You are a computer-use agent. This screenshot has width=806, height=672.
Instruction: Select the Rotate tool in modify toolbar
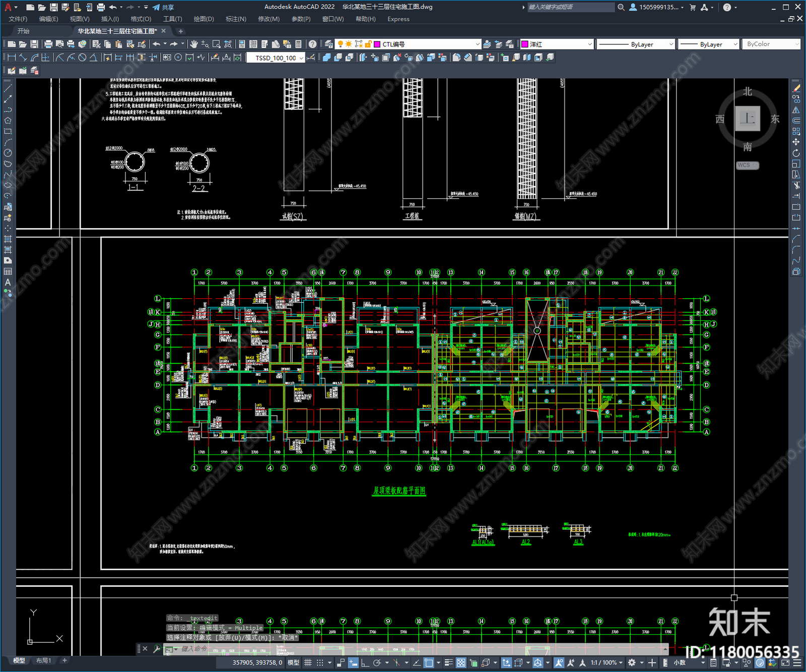[x=796, y=153]
